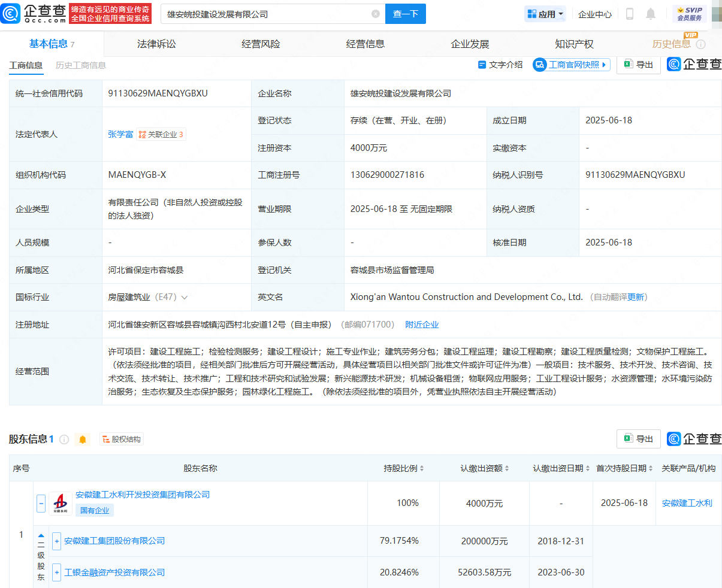This screenshot has width=722, height=588.
Task: Open 股权结构 equity structure chart
Action: 122,440
